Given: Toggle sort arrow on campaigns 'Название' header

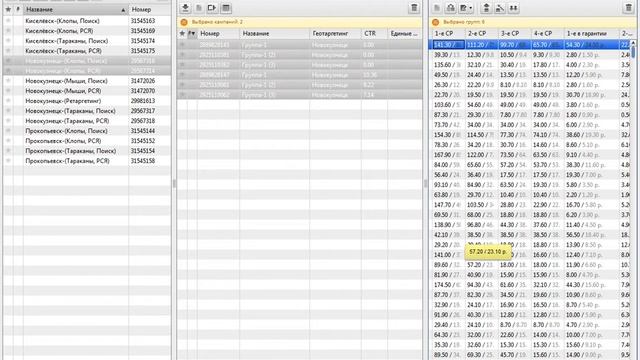Looking at the screenshot, I should coord(123,9).
